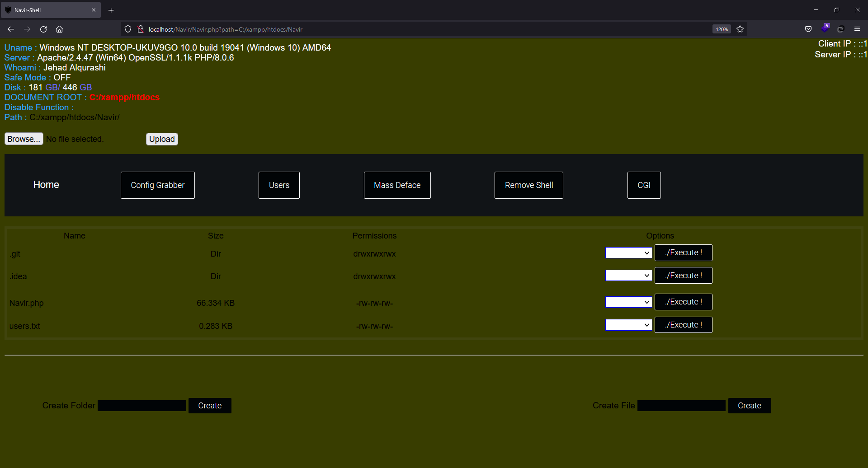Click Browse... to choose a file

click(x=24, y=139)
